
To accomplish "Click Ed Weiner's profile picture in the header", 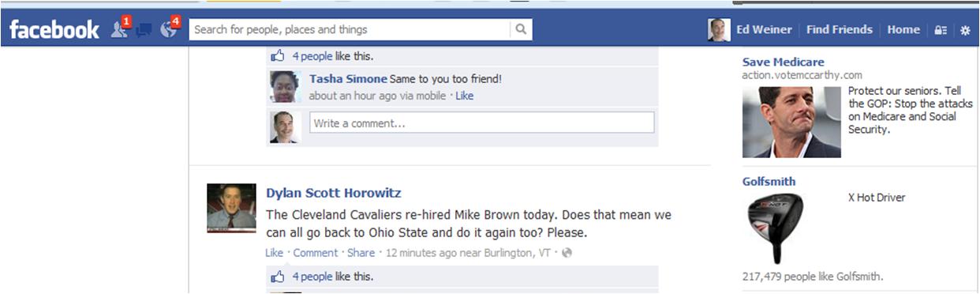I will (x=719, y=30).
